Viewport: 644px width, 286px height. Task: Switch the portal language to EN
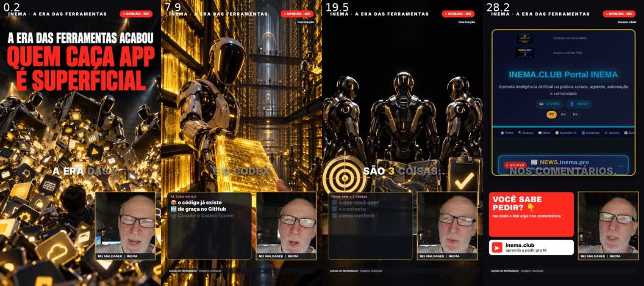point(563,114)
